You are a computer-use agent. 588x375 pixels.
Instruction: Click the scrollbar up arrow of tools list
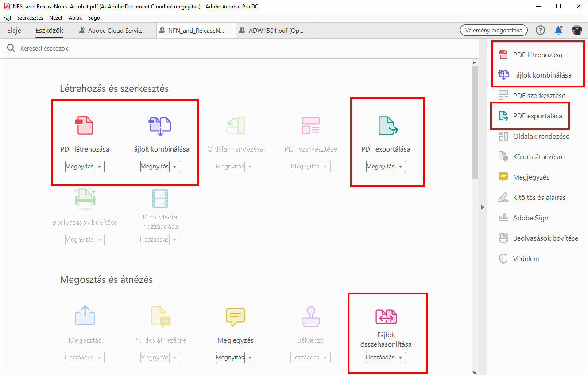point(475,63)
